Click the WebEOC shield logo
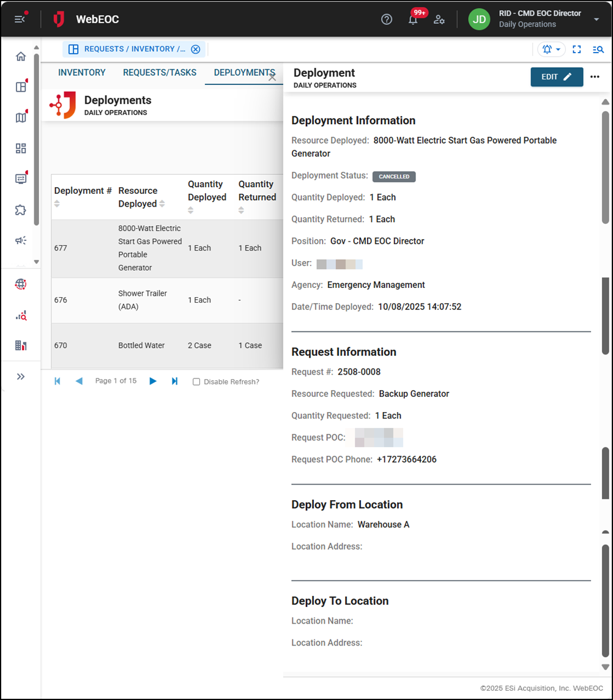This screenshot has width=613, height=700. pos(59,19)
